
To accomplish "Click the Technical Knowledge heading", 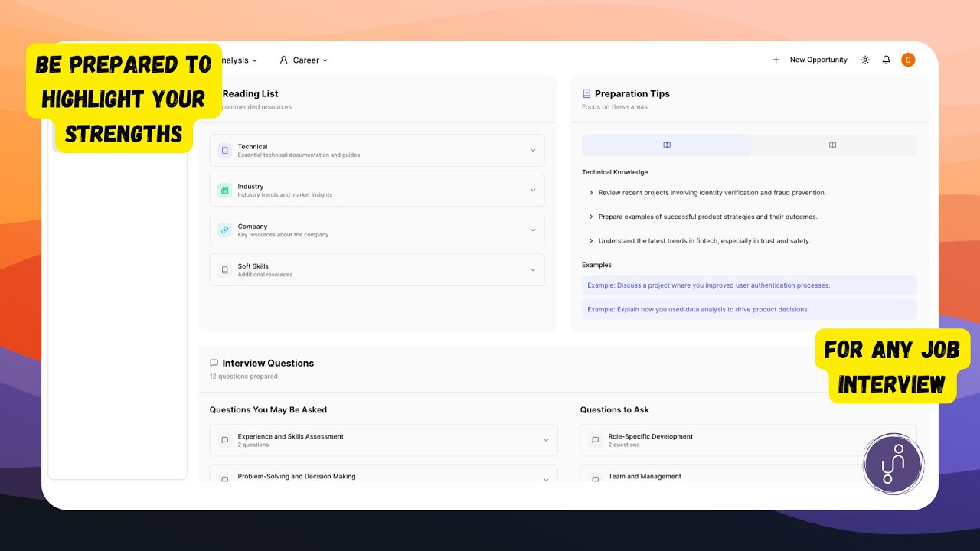I will pos(615,172).
